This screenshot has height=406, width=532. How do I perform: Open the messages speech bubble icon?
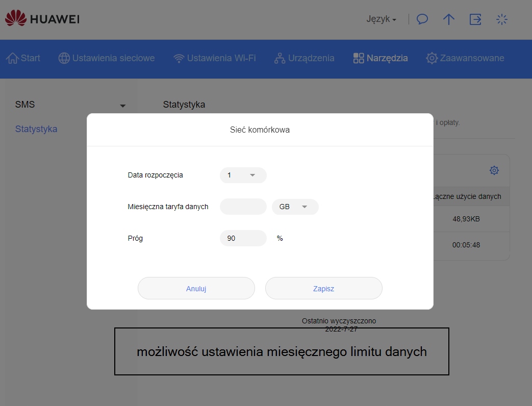click(x=422, y=19)
